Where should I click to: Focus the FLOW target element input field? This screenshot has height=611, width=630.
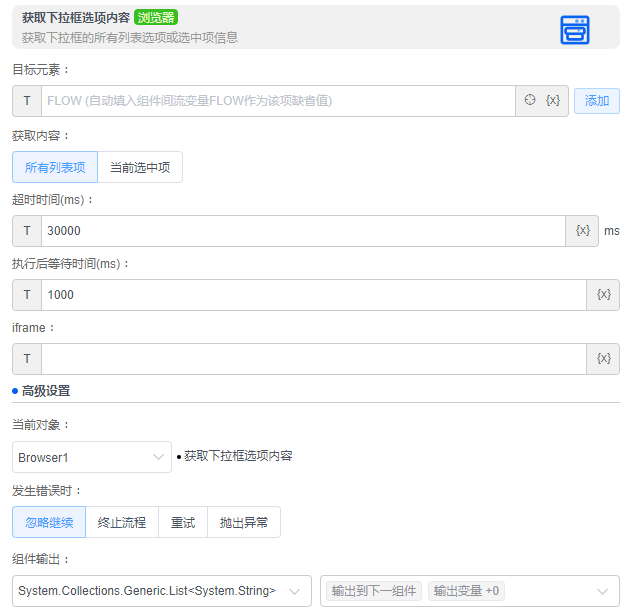[x=278, y=101]
